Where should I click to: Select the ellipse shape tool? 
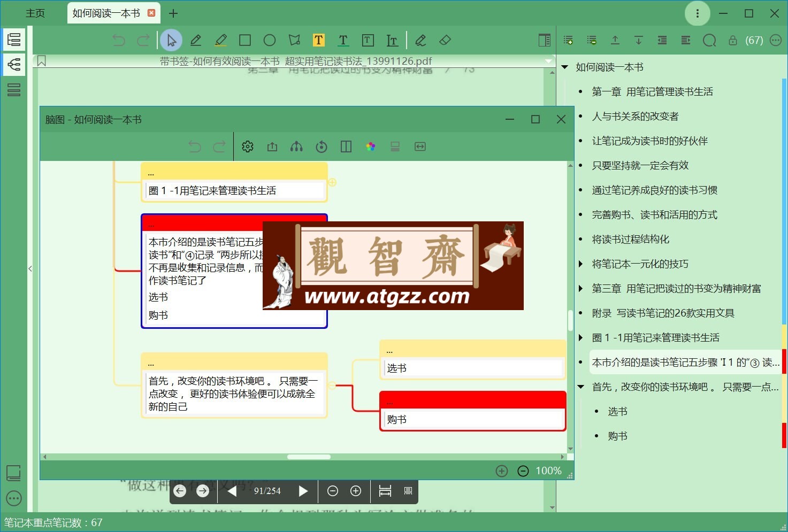(270, 40)
